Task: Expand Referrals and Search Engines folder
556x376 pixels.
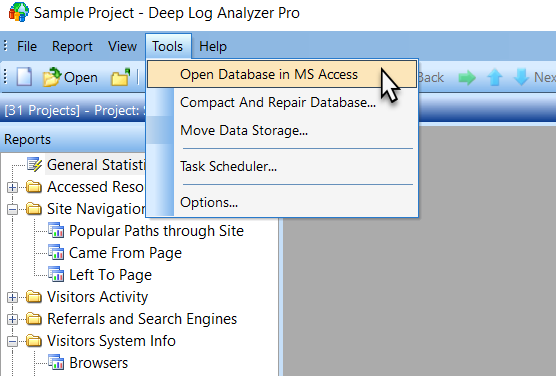Action: click(x=12, y=319)
